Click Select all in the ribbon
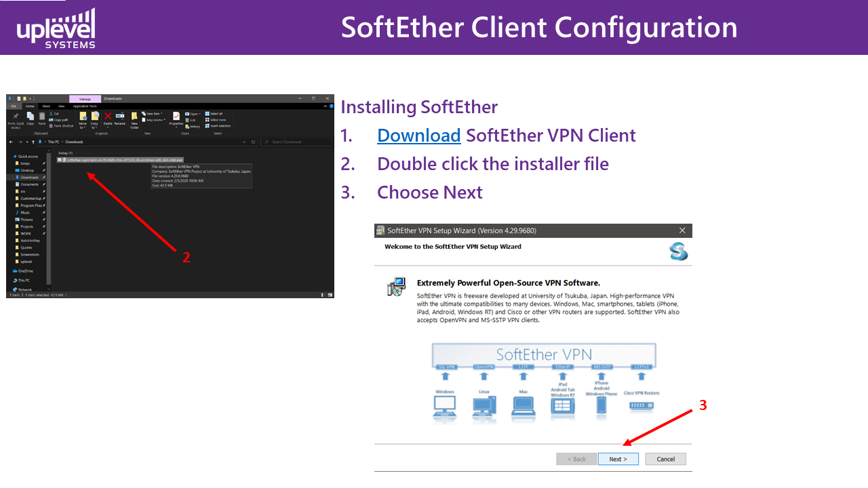 click(x=214, y=114)
